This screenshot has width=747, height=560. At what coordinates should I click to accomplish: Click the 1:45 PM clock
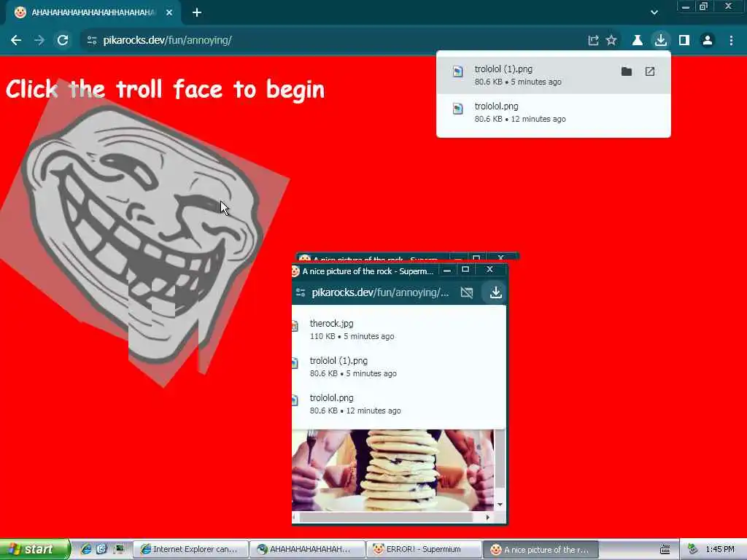720,550
